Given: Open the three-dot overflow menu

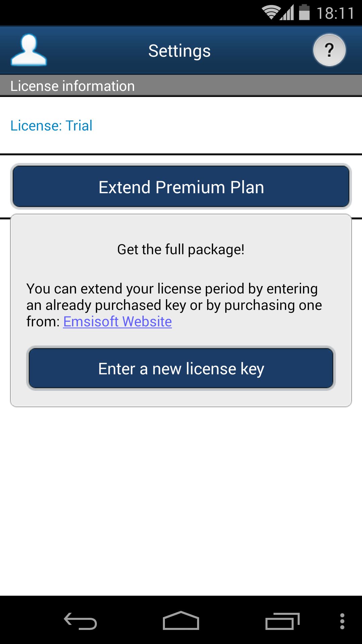Looking at the screenshot, I should pos(342,621).
